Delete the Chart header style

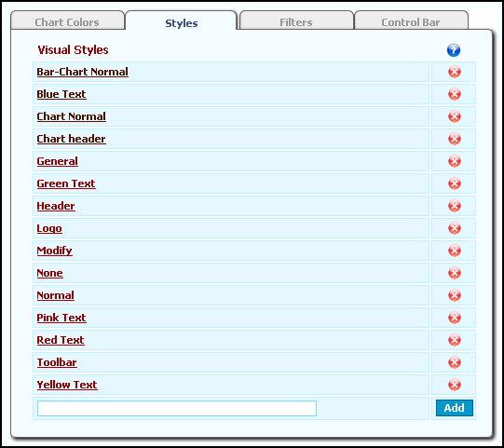pos(455,139)
